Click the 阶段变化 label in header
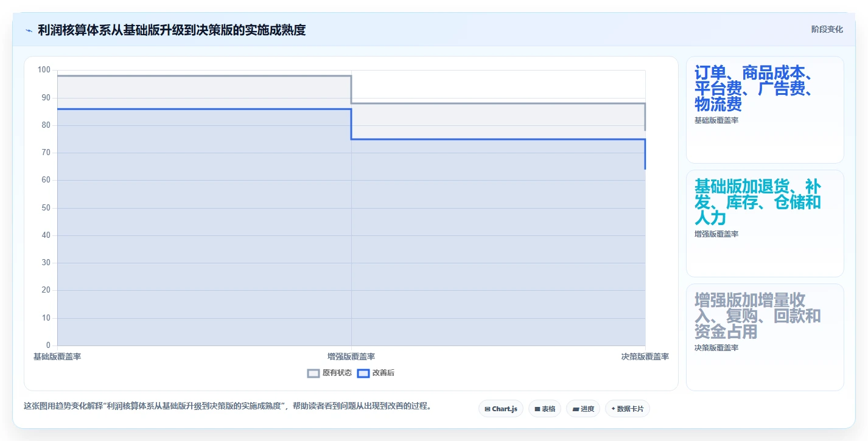The image size is (868, 441). click(827, 29)
